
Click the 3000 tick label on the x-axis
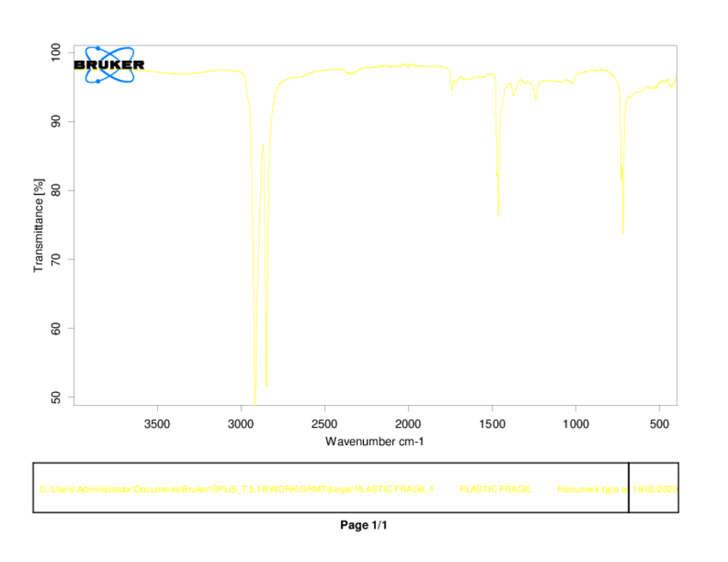[x=240, y=424]
